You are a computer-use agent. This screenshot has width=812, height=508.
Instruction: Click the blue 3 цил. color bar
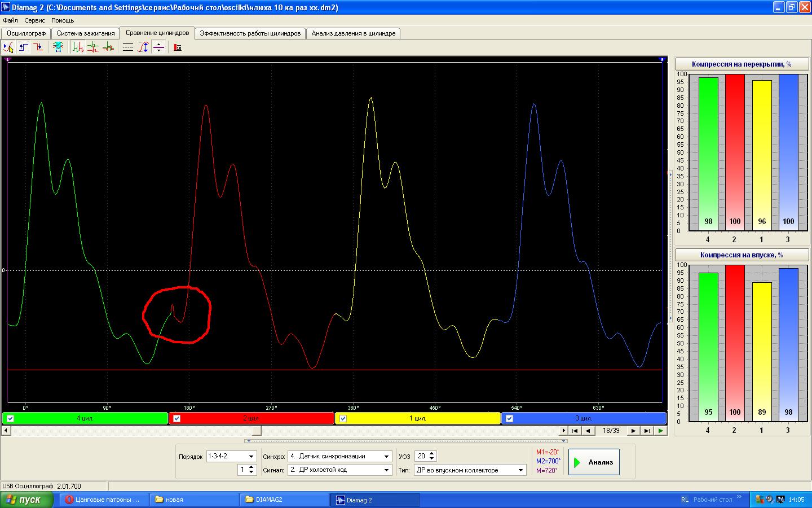pyautogui.click(x=584, y=418)
